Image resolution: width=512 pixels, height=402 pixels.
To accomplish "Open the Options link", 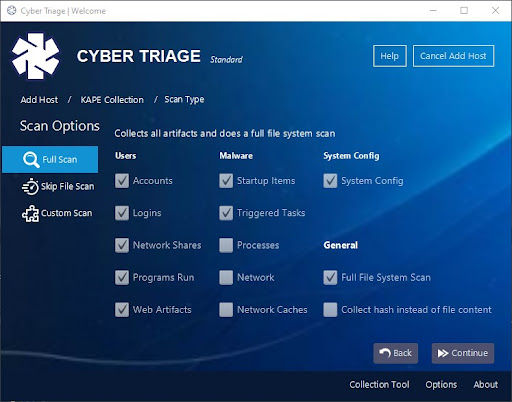I will [x=441, y=385].
